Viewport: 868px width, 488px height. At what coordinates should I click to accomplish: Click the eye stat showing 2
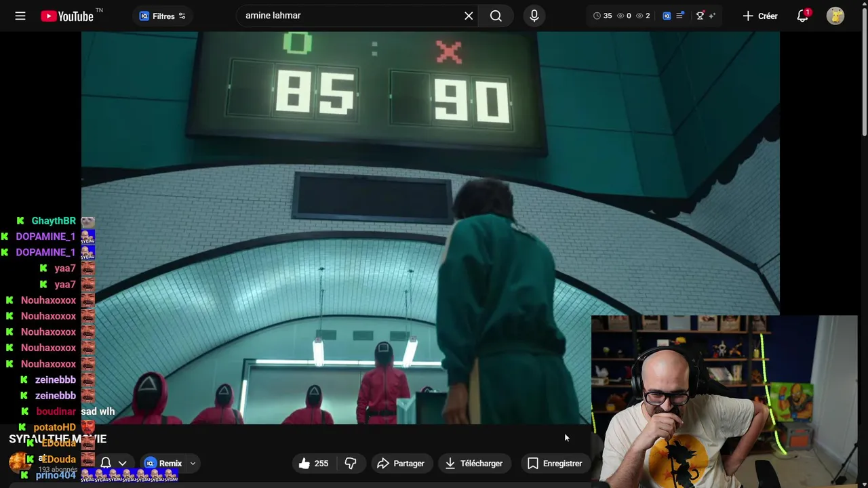coord(643,16)
